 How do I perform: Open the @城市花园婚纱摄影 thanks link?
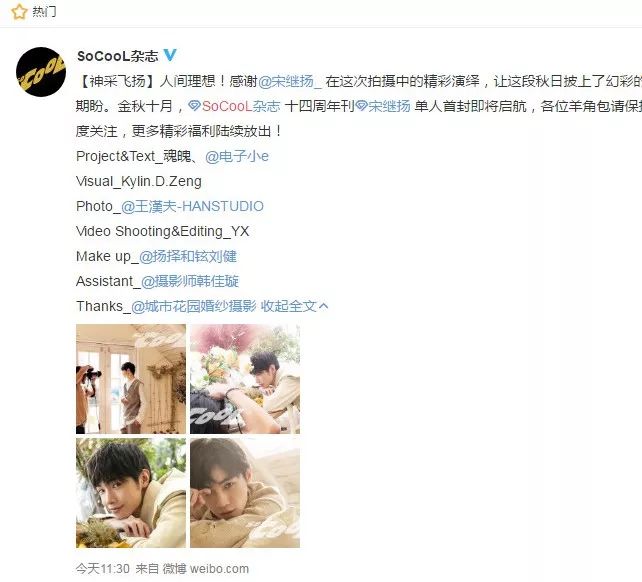pyautogui.click(x=194, y=306)
